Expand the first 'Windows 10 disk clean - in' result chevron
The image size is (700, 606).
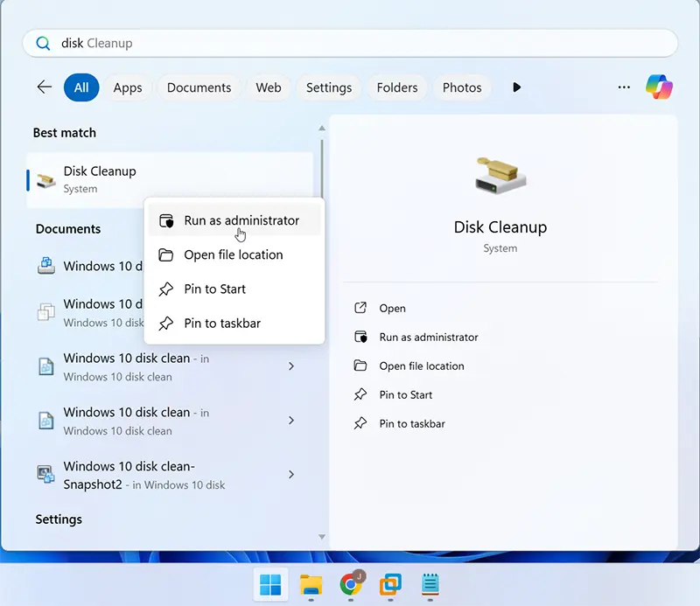[x=291, y=366]
